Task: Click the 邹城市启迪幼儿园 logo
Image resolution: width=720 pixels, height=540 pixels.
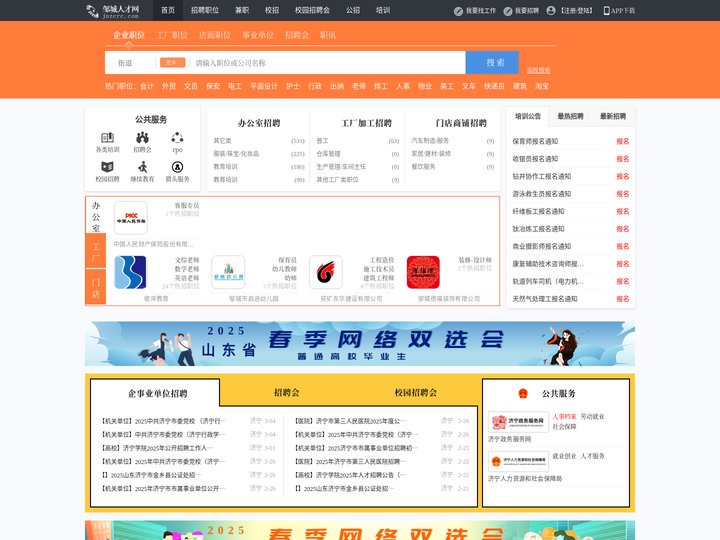Action: (x=228, y=272)
